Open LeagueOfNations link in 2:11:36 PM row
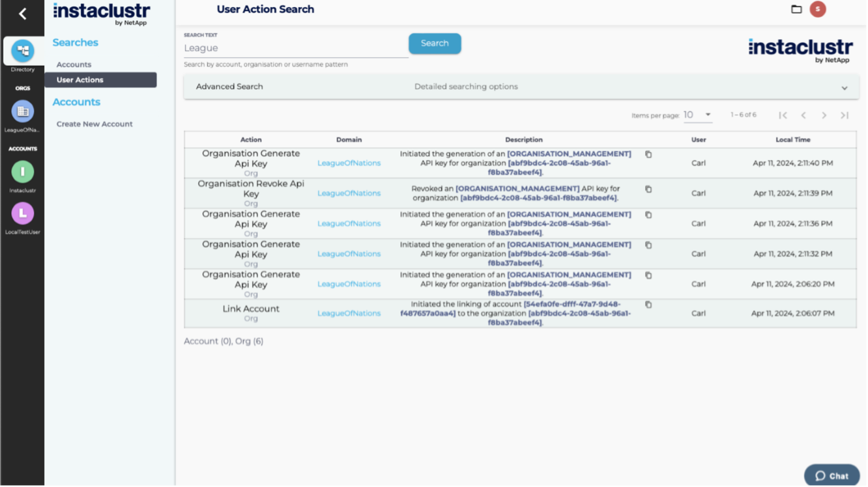 pyautogui.click(x=350, y=224)
